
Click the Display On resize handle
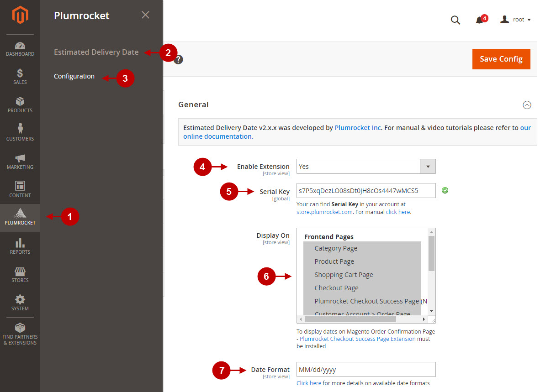(432, 320)
